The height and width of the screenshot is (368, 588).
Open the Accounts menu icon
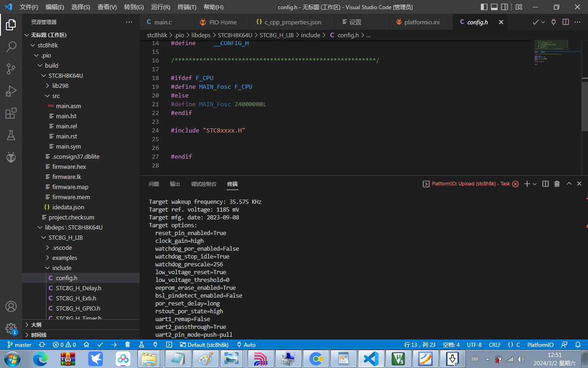(x=11, y=306)
